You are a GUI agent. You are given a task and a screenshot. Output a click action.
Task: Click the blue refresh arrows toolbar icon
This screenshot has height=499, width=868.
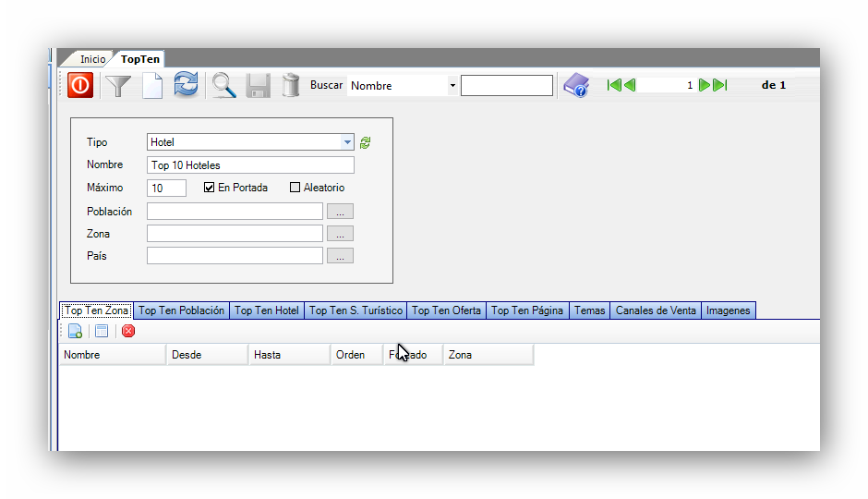click(186, 85)
